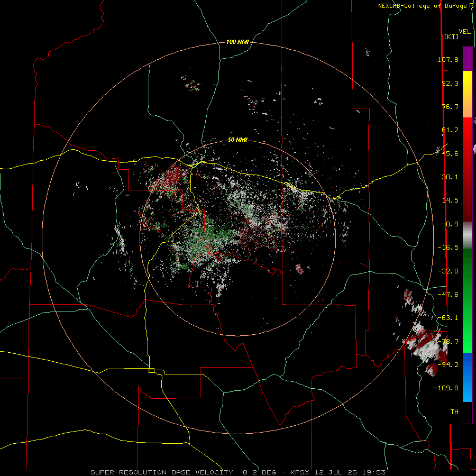Image resolution: width=476 pixels, height=476 pixels.
Task: Select the -0.9 value on velocity scale
Action: [450, 224]
